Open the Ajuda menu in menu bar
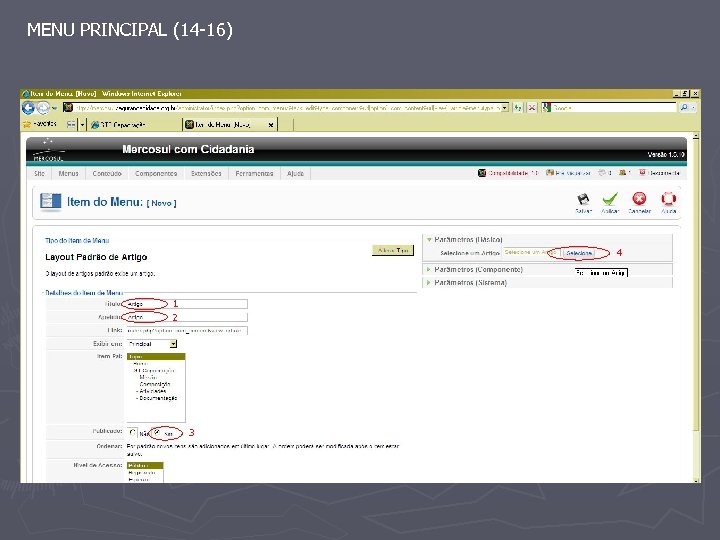This screenshot has width=720, height=540. pyautogui.click(x=295, y=173)
